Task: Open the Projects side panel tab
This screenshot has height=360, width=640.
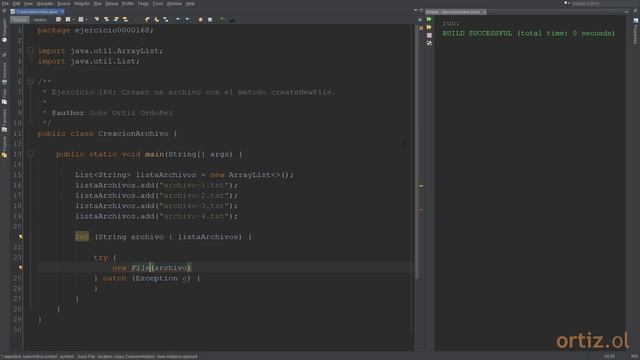Action: click(4, 147)
